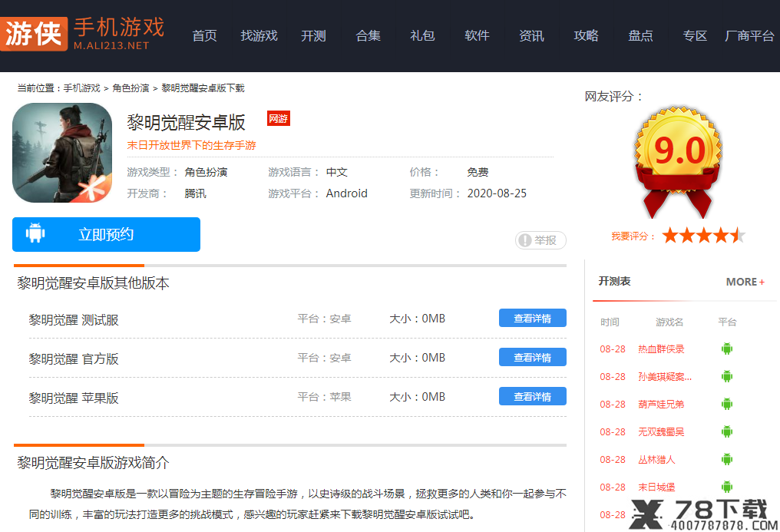Image resolution: width=780 pixels, height=532 pixels.
Task: Open the 无双魏蜀吴 game link
Action: (x=661, y=432)
